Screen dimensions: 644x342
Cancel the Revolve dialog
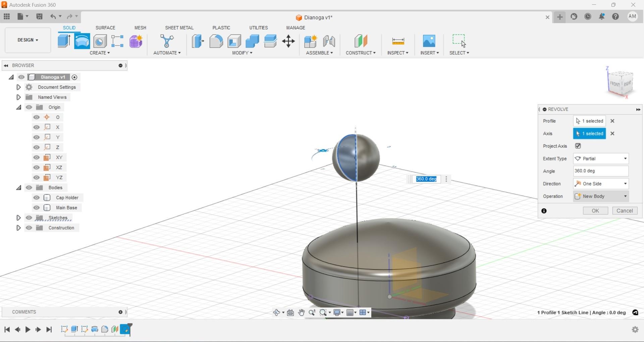tap(625, 211)
